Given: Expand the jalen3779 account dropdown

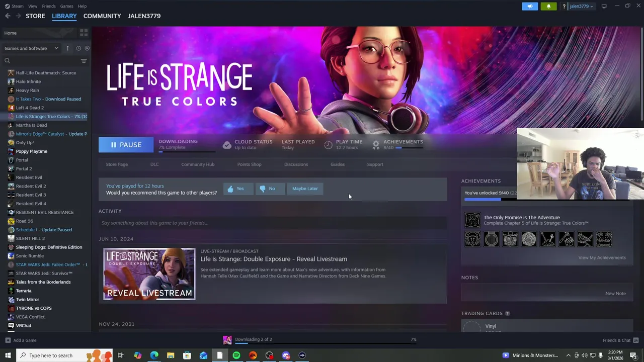Looking at the screenshot, I should (581, 6).
